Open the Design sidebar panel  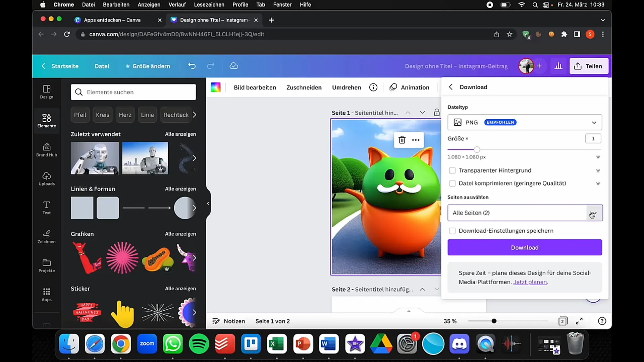point(47,92)
